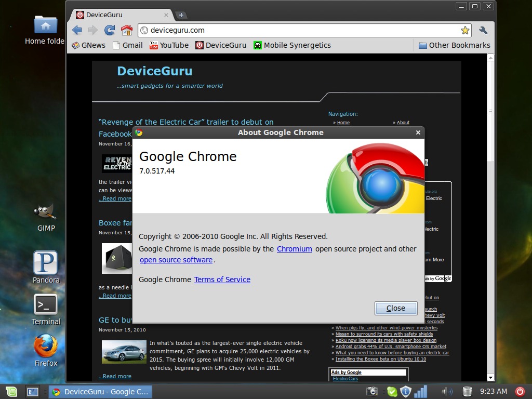Open the YouTube bookmark

click(x=169, y=45)
